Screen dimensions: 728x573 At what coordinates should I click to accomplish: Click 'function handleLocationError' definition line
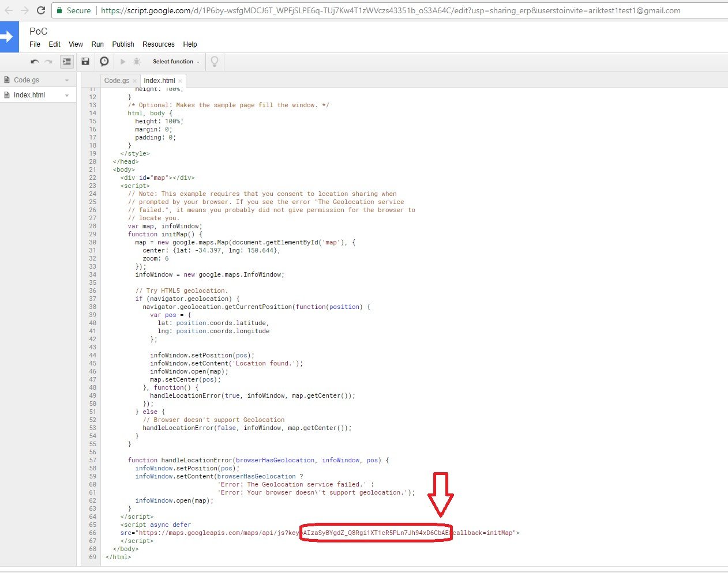click(258, 460)
